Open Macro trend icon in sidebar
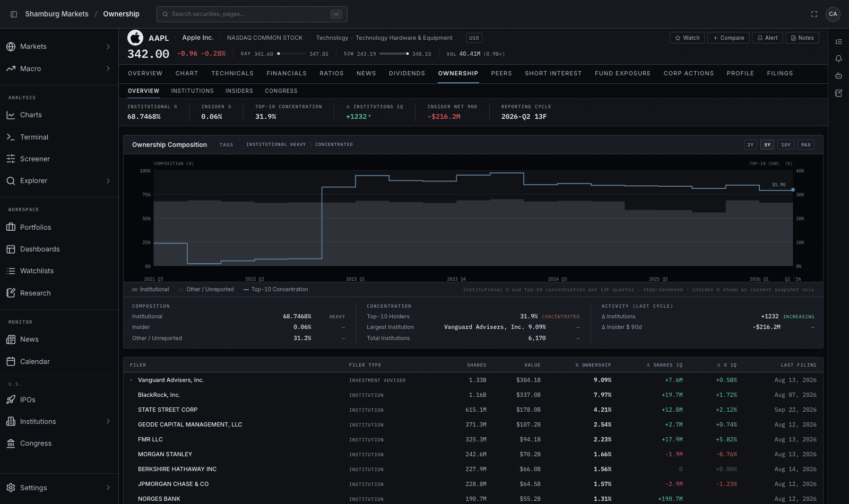Viewport: 849px width, 504px height. click(x=11, y=69)
